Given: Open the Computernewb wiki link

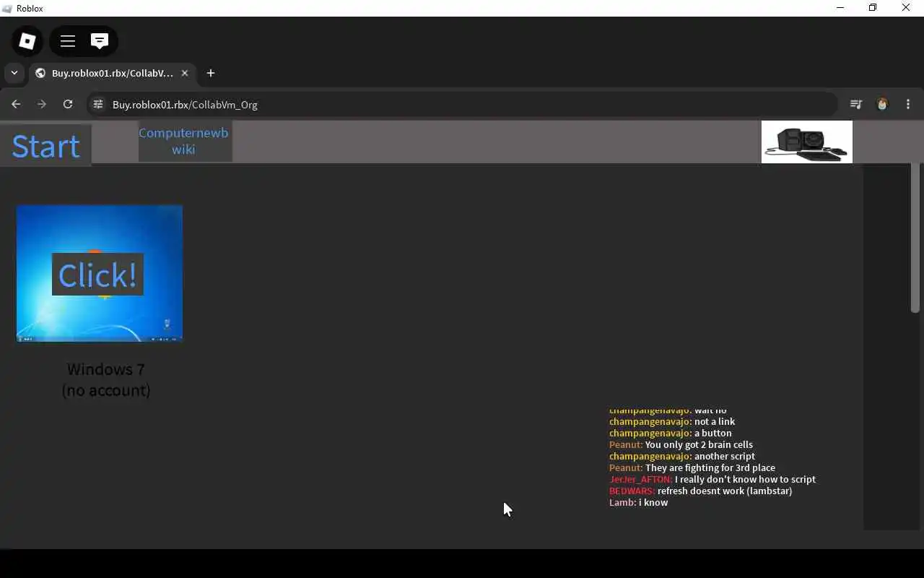Looking at the screenshot, I should [183, 141].
